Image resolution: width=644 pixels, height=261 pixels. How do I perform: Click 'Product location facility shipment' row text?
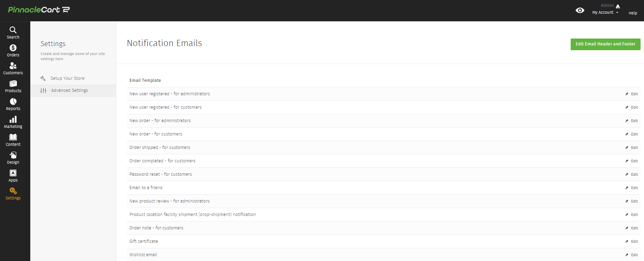(x=193, y=215)
